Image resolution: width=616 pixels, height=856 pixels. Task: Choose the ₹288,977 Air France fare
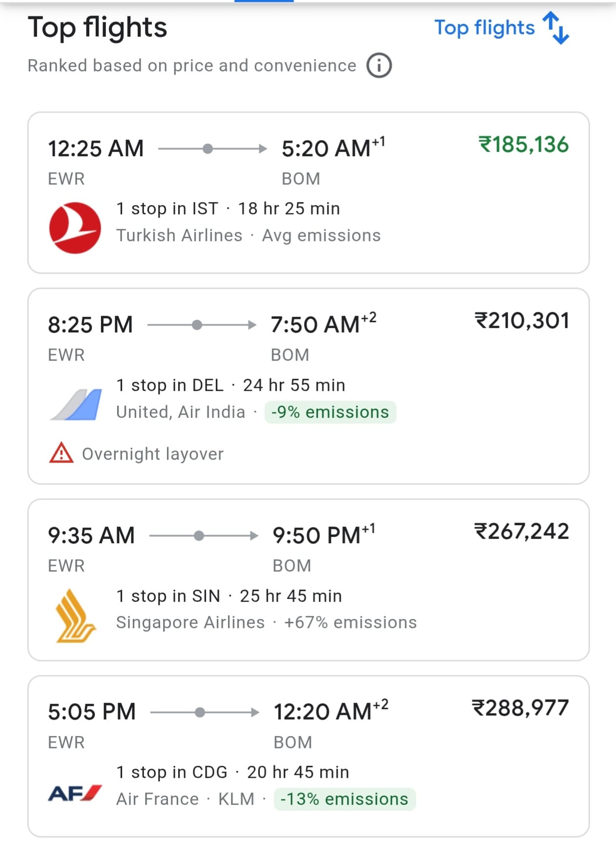coord(520,708)
